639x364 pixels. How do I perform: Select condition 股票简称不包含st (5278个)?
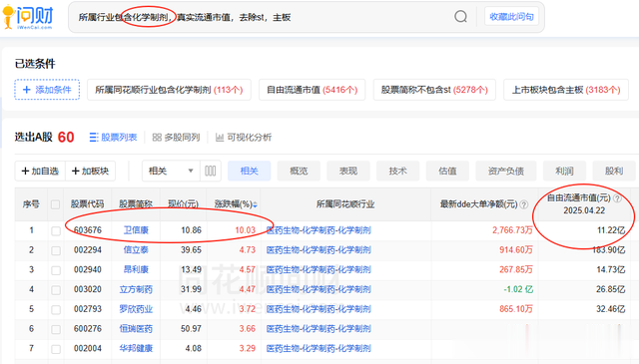[x=434, y=90]
